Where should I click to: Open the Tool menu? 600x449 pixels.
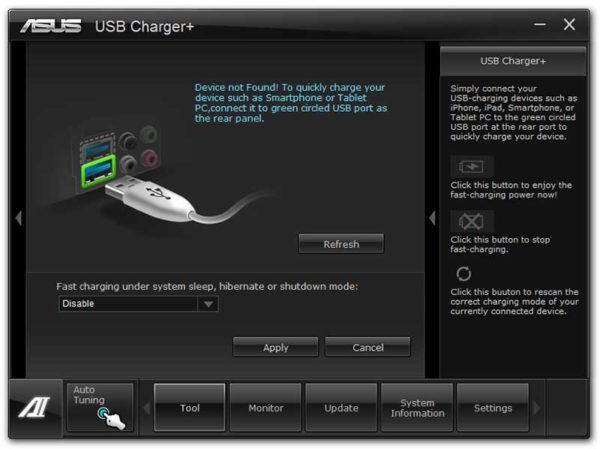click(x=189, y=408)
